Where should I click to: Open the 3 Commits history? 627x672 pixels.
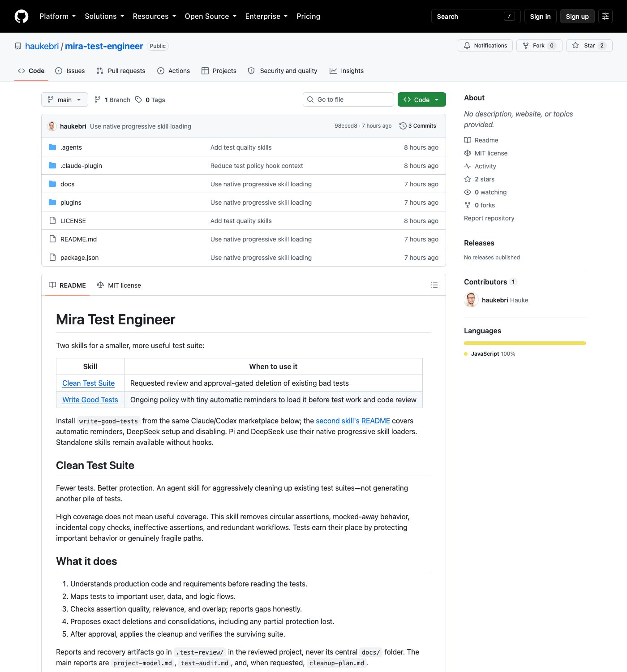418,126
